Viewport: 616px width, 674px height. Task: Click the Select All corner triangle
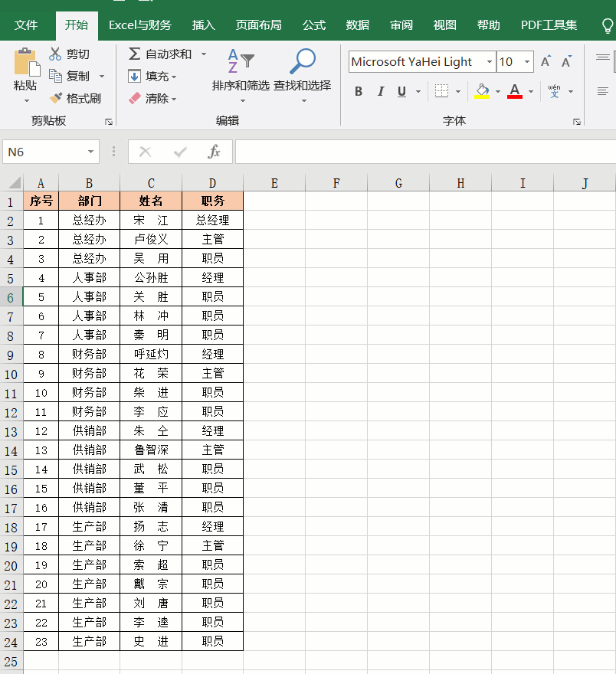point(15,183)
